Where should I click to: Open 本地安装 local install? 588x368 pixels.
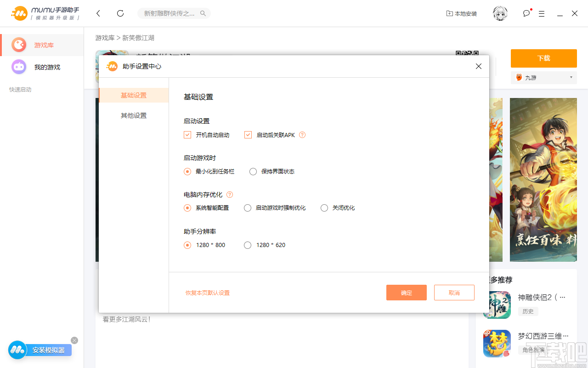[461, 13]
